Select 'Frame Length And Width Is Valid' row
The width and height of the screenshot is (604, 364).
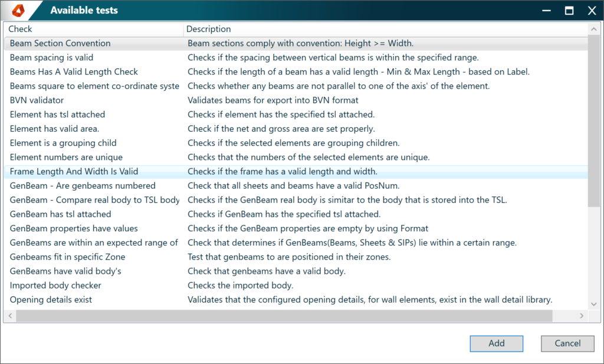tap(296, 172)
